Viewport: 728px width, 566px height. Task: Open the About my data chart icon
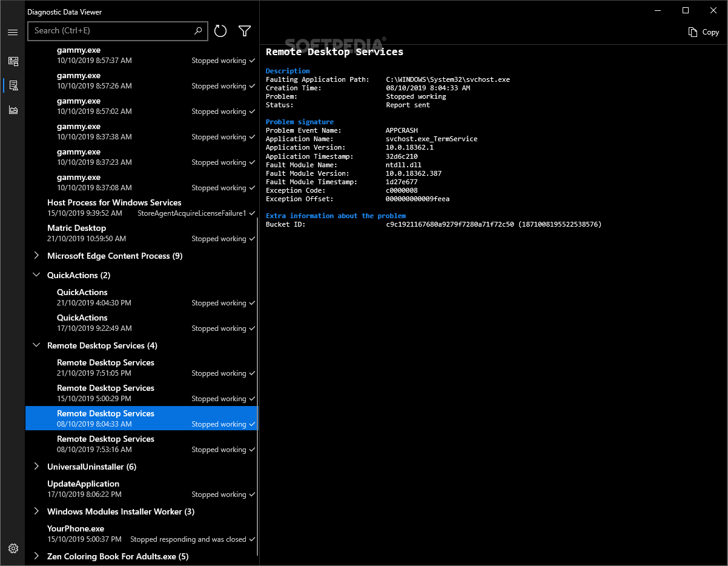pos(13,110)
